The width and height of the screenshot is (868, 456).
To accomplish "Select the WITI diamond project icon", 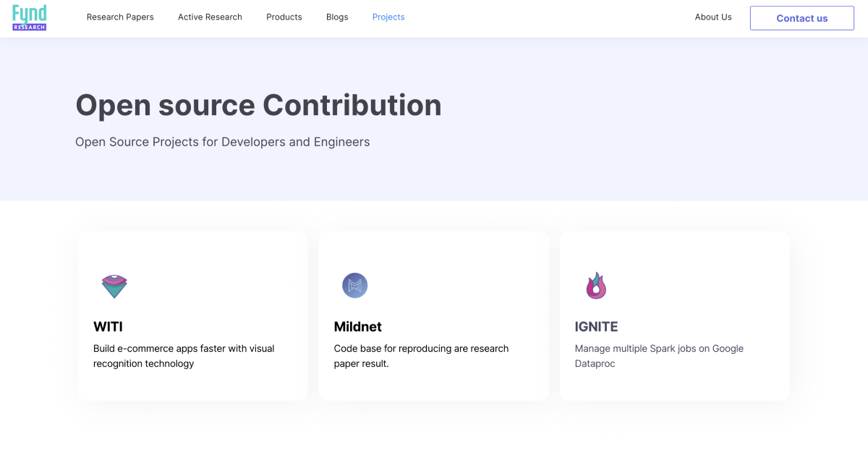I will coord(114,285).
